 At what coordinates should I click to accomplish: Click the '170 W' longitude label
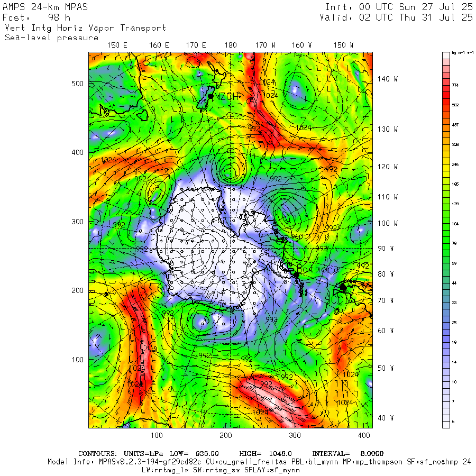point(265,45)
